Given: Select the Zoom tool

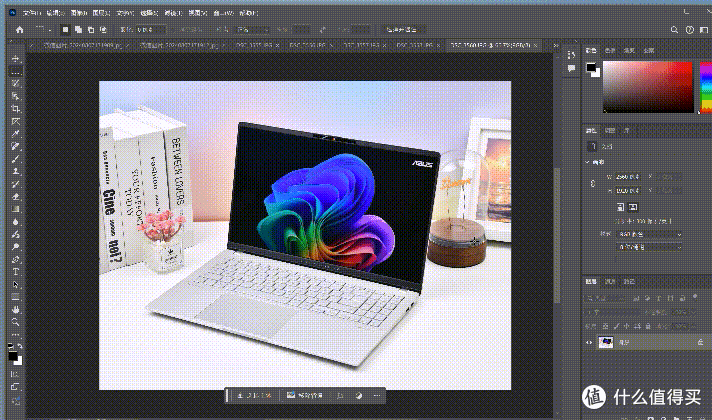Looking at the screenshot, I should (x=15, y=322).
